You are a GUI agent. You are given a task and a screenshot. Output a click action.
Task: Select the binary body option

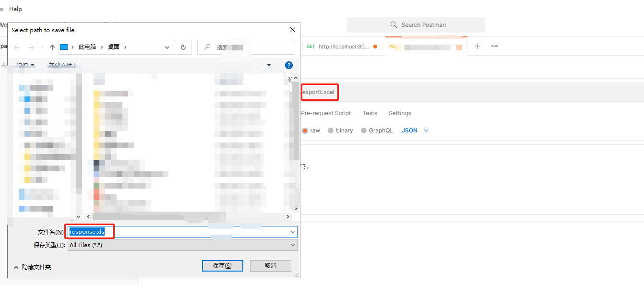pos(340,131)
